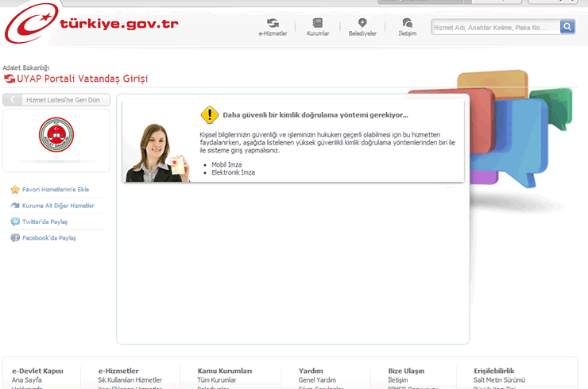
Task: Open the footer İletişim link
Action: pos(397,380)
